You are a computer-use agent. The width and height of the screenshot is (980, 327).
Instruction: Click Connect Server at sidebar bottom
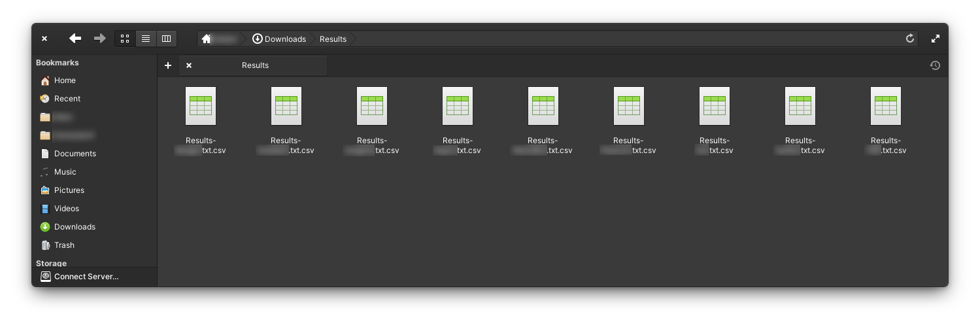pos(86,277)
